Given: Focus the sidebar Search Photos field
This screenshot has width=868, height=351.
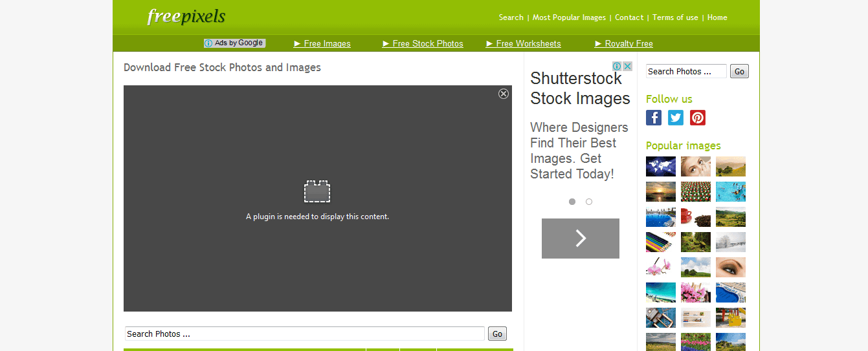Looking at the screenshot, I should pos(686,71).
